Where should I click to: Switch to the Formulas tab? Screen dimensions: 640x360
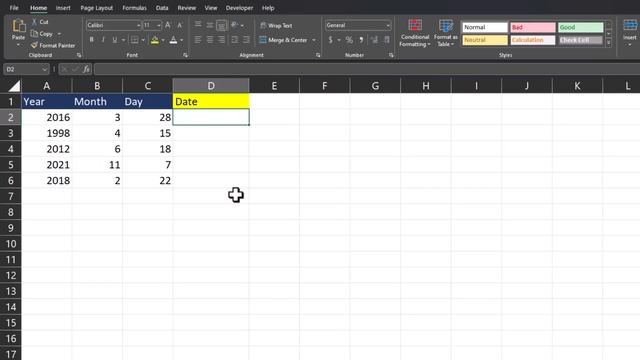(134, 8)
